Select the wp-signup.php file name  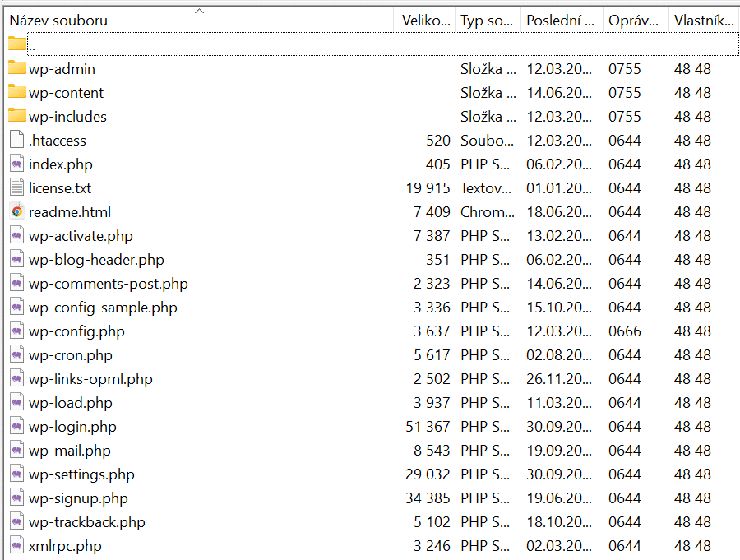coord(78,498)
